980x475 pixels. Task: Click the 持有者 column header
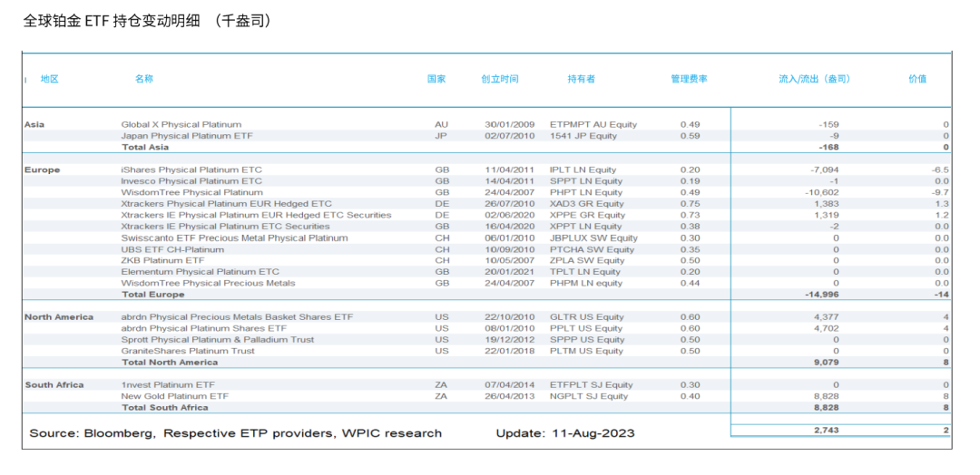(x=582, y=79)
